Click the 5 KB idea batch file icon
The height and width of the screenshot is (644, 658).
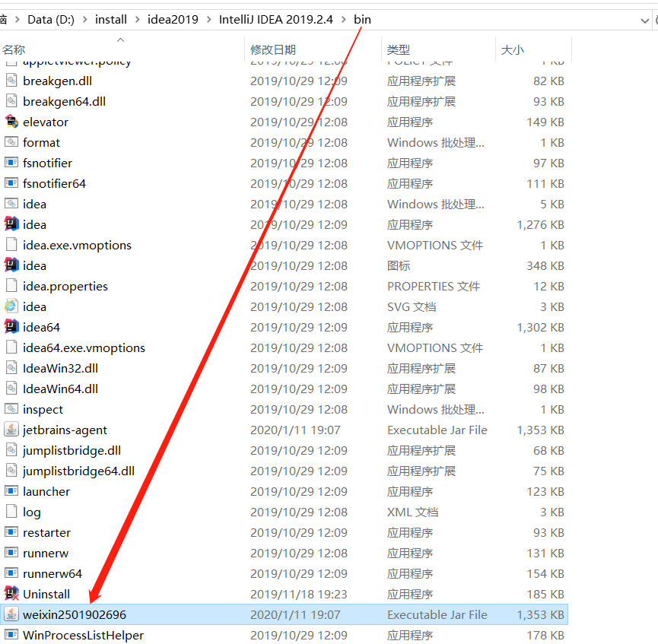[11, 204]
